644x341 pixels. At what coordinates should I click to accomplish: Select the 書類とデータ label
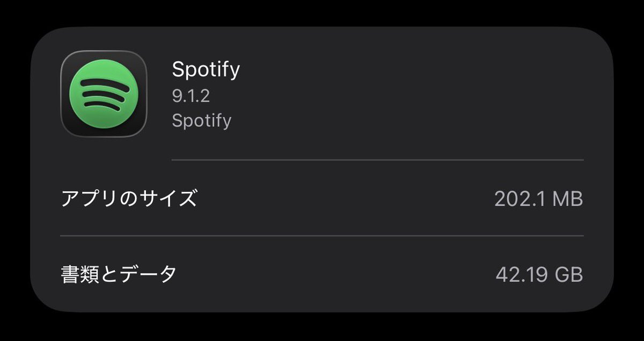click(x=119, y=274)
